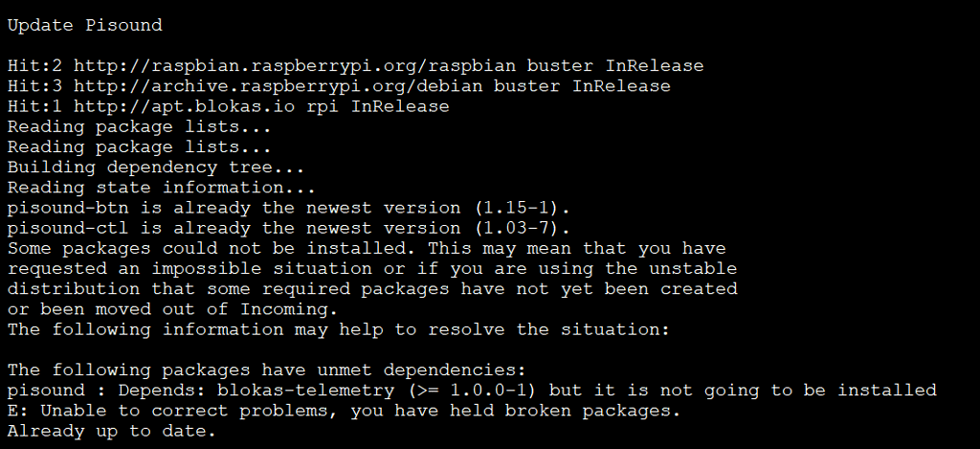Click 'distribution that some required packages' line
Screen dimensions: 980x449
pyautogui.click(x=372, y=288)
